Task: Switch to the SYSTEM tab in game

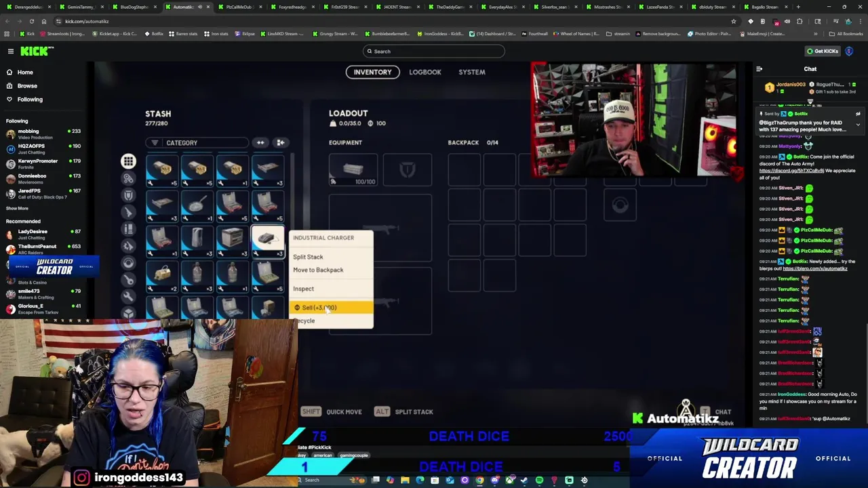Action: pyautogui.click(x=472, y=72)
